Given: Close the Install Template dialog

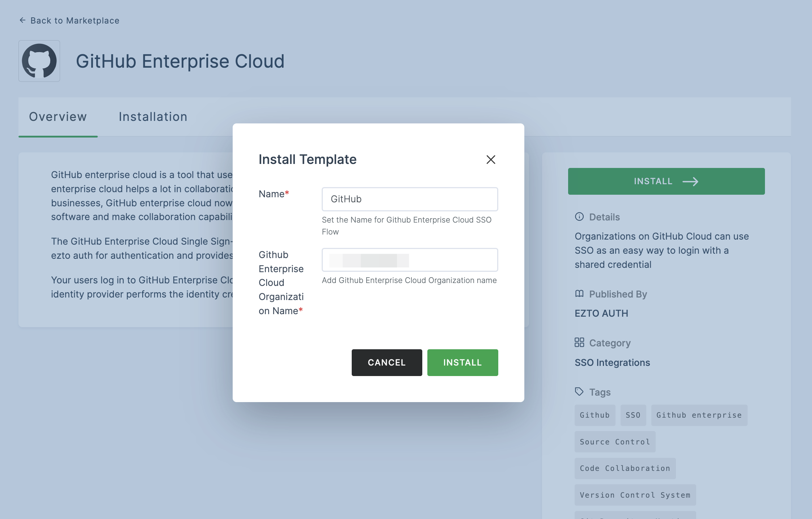Looking at the screenshot, I should [x=491, y=160].
